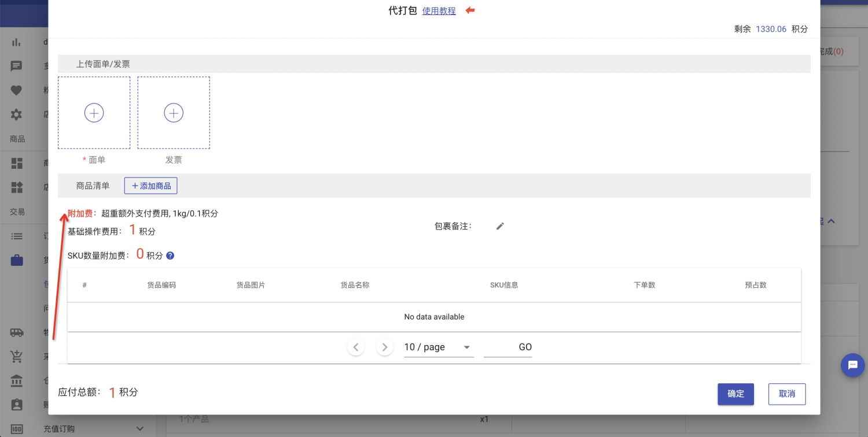Screen dimensions: 868x437
Task: Click the 下单数 column header
Action: tap(644, 285)
